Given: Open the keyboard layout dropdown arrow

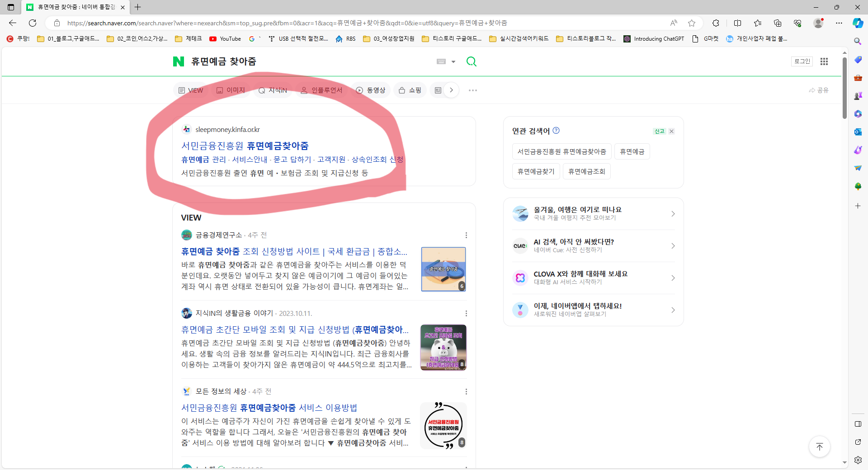Looking at the screenshot, I should (x=453, y=61).
